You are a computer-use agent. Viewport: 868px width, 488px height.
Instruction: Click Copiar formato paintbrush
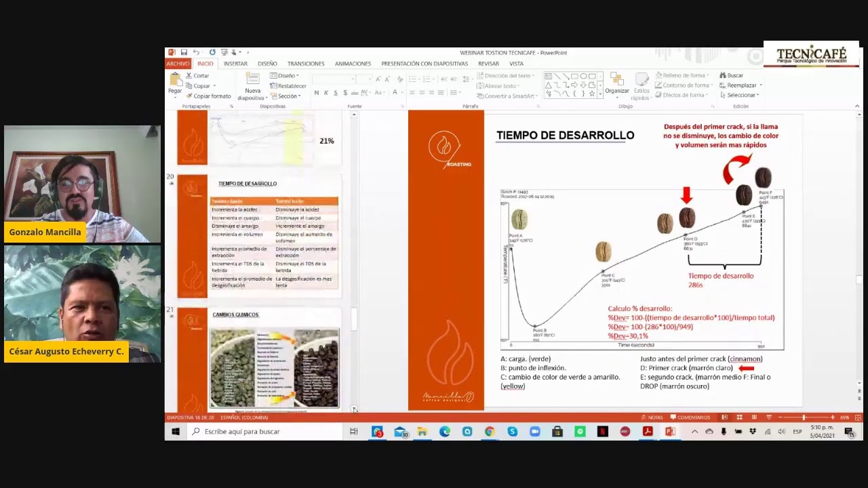tap(208, 96)
